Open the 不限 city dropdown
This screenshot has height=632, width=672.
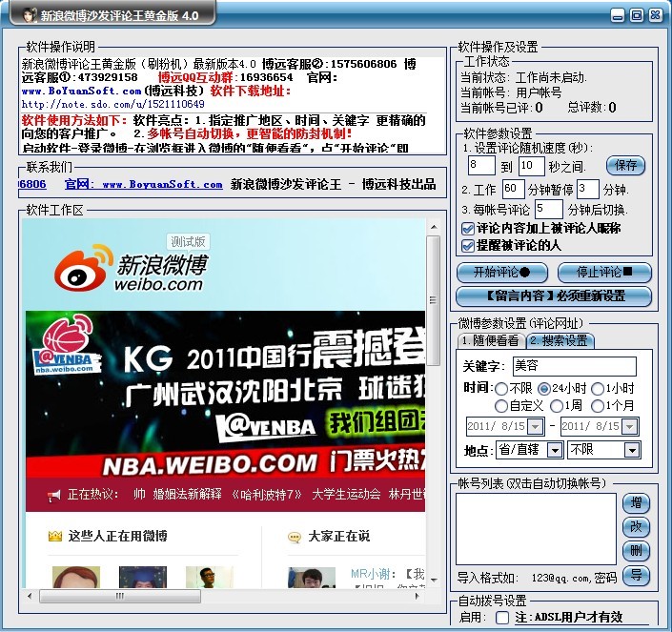coord(632,450)
